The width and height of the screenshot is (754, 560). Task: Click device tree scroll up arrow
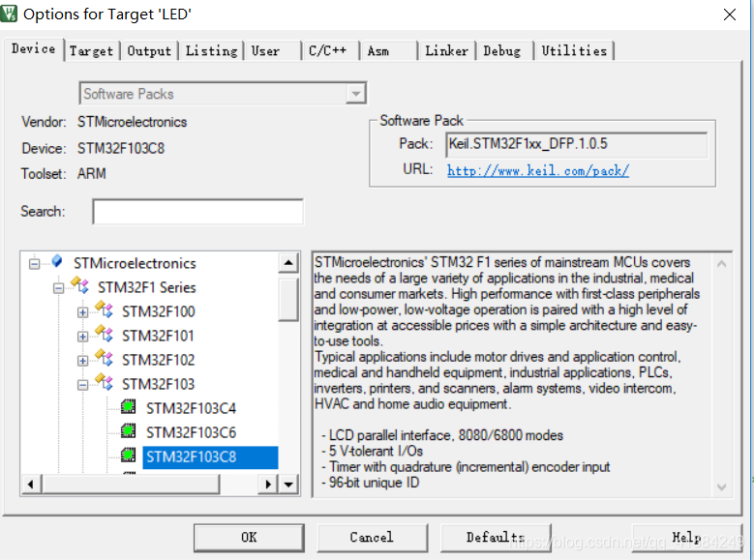click(x=288, y=262)
